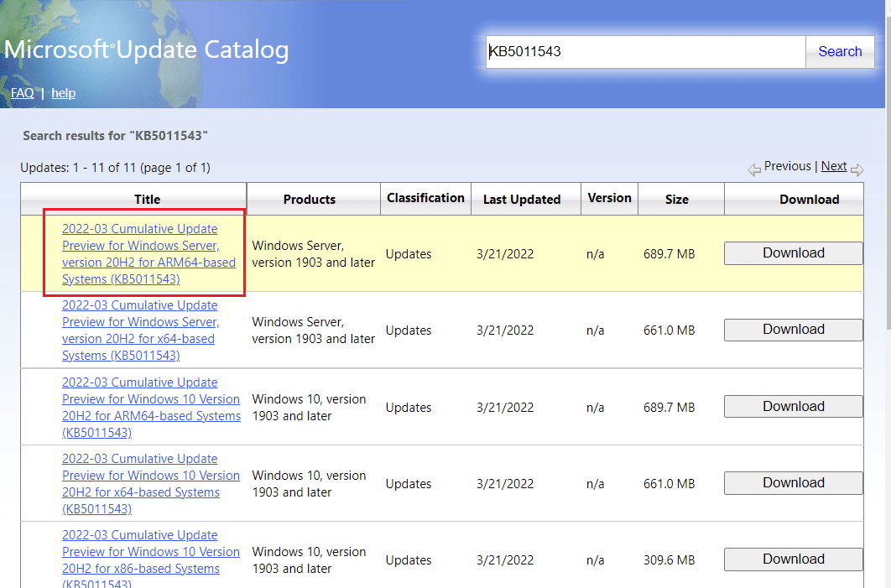The width and height of the screenshot is (891, 588).
Task: Select the results count text 'Updates: 1 - 11 of 11'
Action: tap(78, 168)
